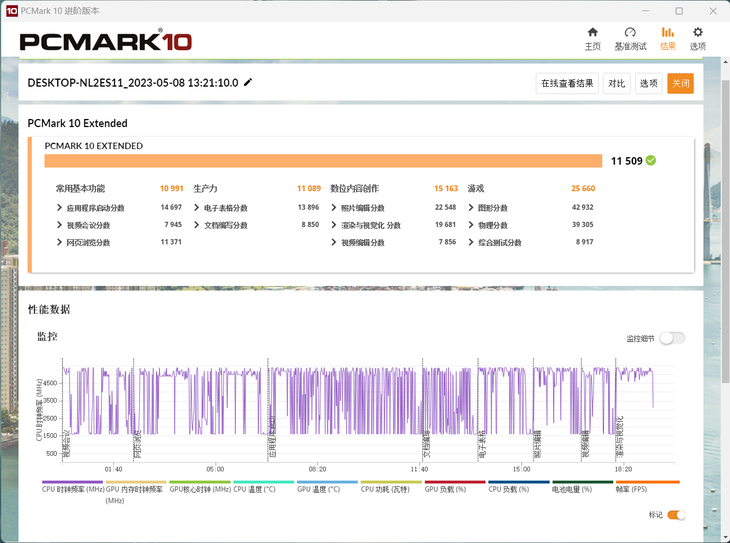The width and height of the screenshot is (730, 543).
Task: Click the 电子表格 marker in the chart
Action: [482, 444]
